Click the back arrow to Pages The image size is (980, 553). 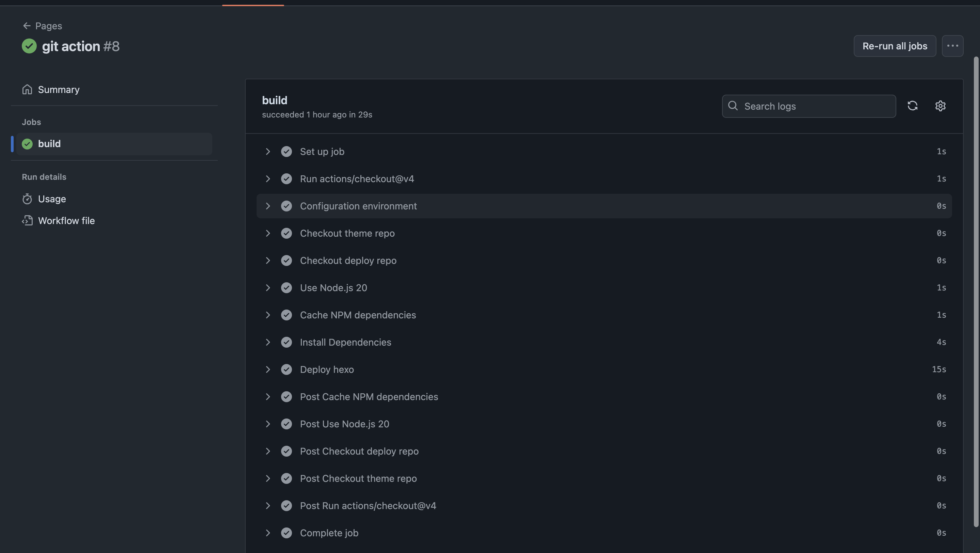point(27,26)
